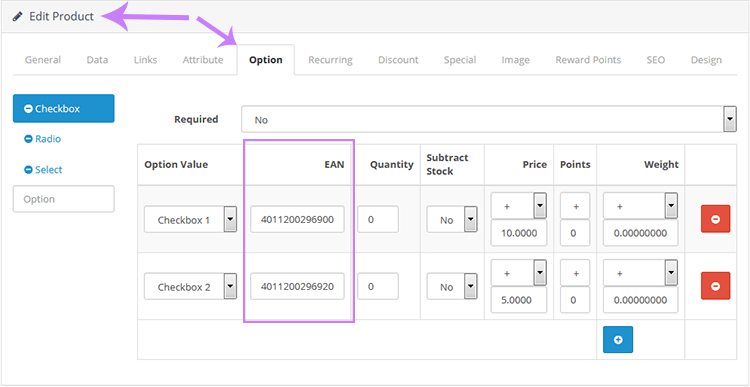Open the Special tab

click(x=460, y=60)
